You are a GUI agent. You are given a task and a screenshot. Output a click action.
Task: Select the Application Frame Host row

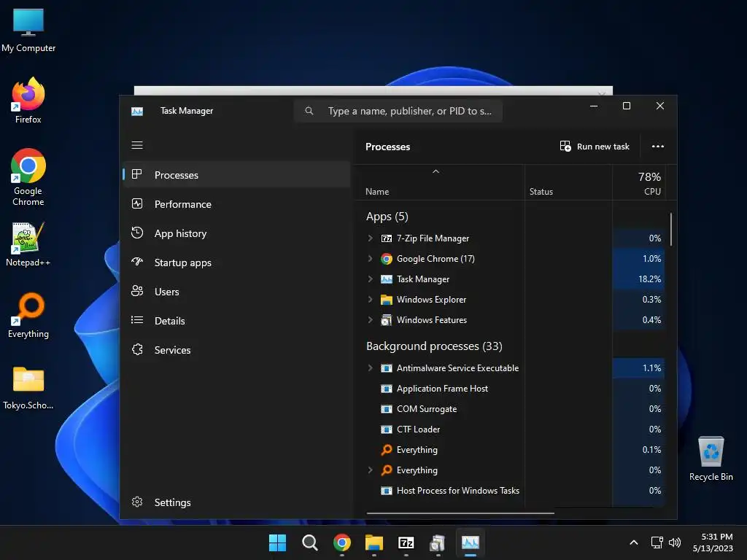511,389
